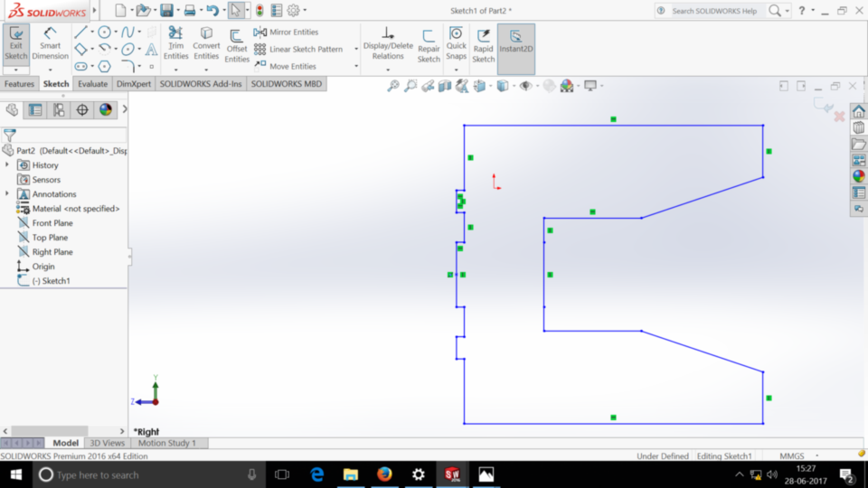Image resolution: width=868 pixels, height=488 pixels.
Task: Click Rebuild traffic light icon
Action: click(x=259, y=10)
